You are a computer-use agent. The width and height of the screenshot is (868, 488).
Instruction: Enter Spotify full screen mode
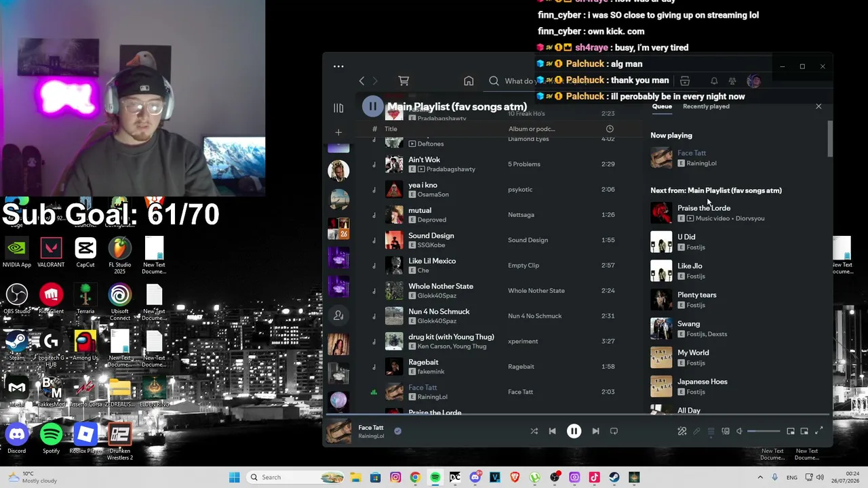[x=818, y=431]
